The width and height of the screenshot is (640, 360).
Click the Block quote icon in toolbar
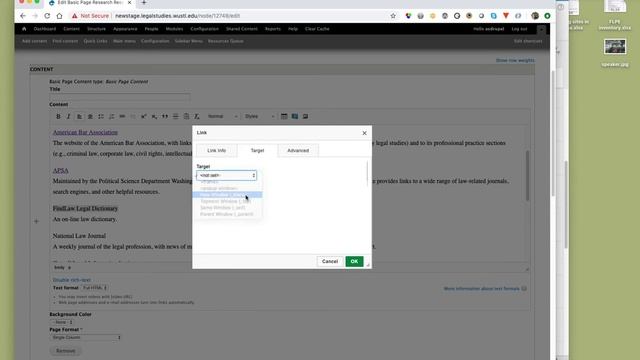coord(165,116)
